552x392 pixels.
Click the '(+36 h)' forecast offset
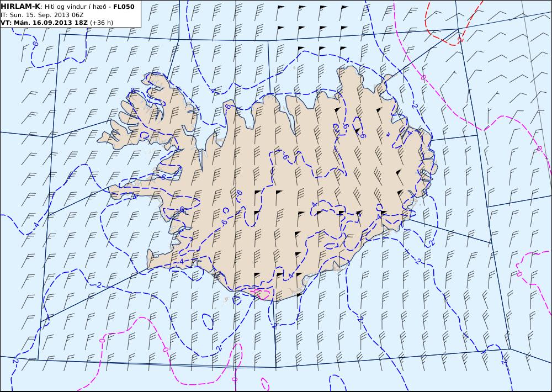[x=102, y=23]
